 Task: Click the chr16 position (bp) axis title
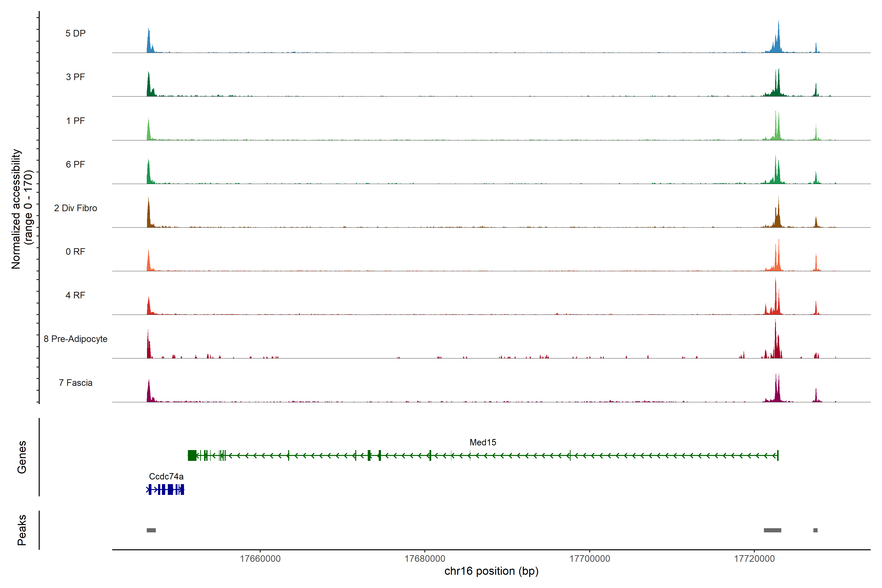point(491,571)
